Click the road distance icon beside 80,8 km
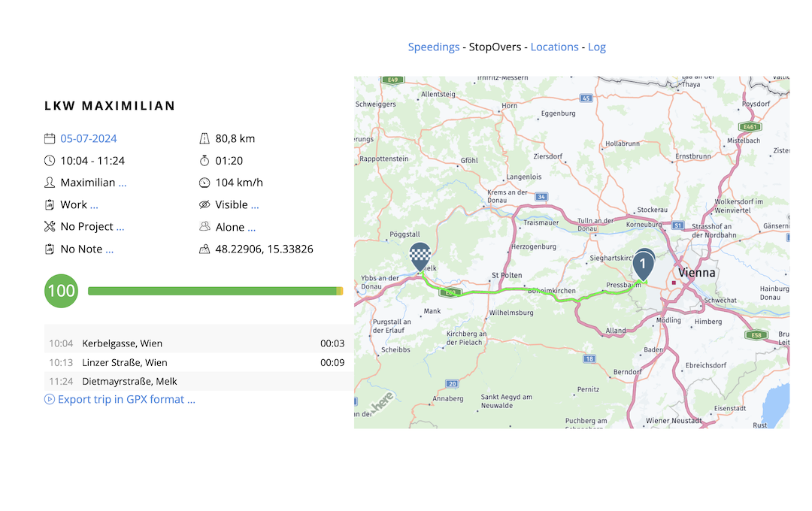Screen dimensions: 812x511 tap(205, 138)
